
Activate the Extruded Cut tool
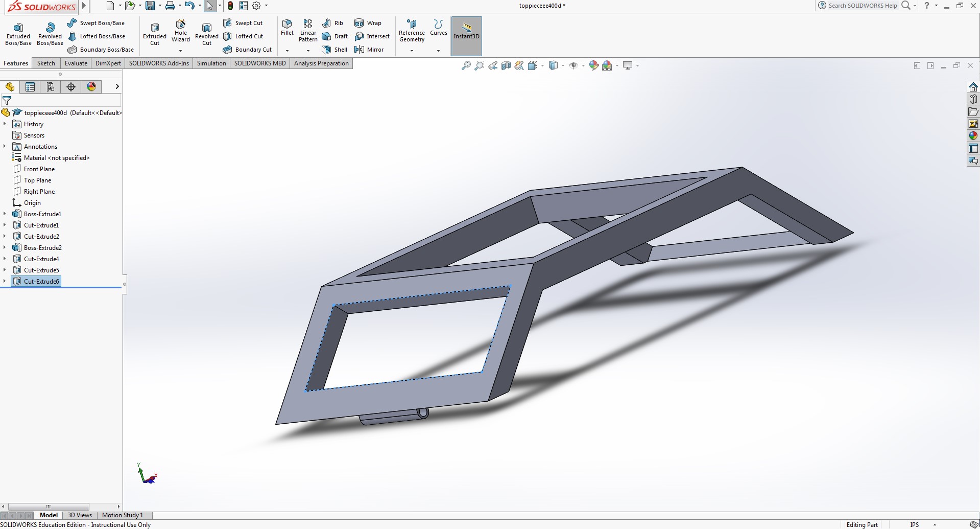[x=155, y=34]
